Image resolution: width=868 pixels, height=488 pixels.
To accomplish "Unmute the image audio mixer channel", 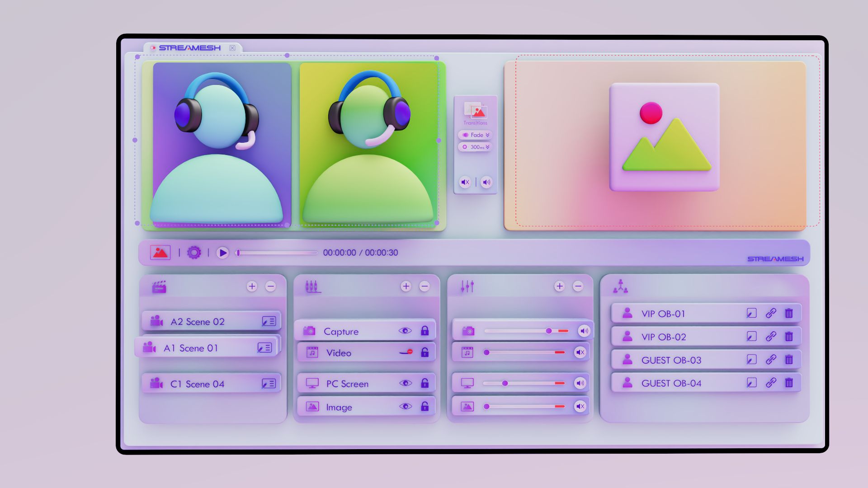I will point(580,406).
